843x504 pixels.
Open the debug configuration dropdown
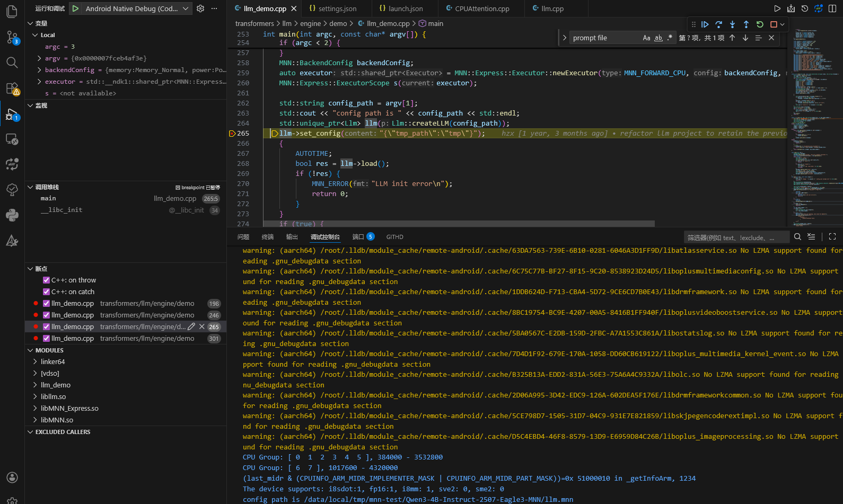tap(185, 8)
